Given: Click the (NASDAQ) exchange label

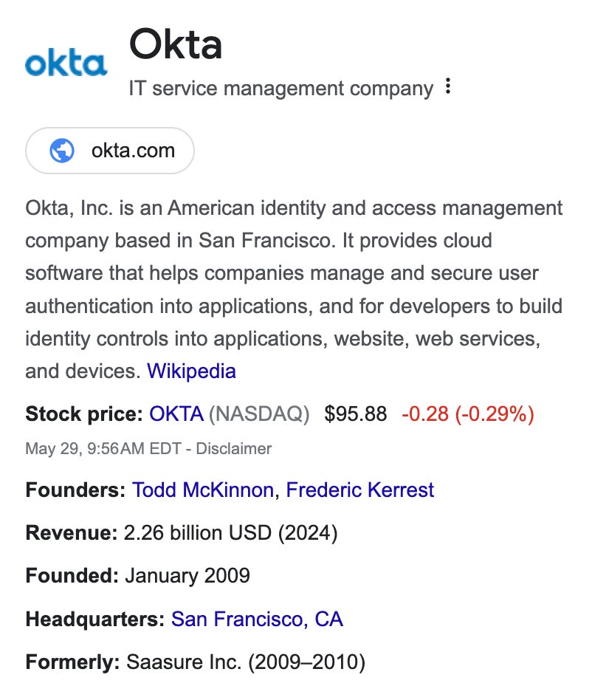Looking at the screenshot, I should point(259,414).
